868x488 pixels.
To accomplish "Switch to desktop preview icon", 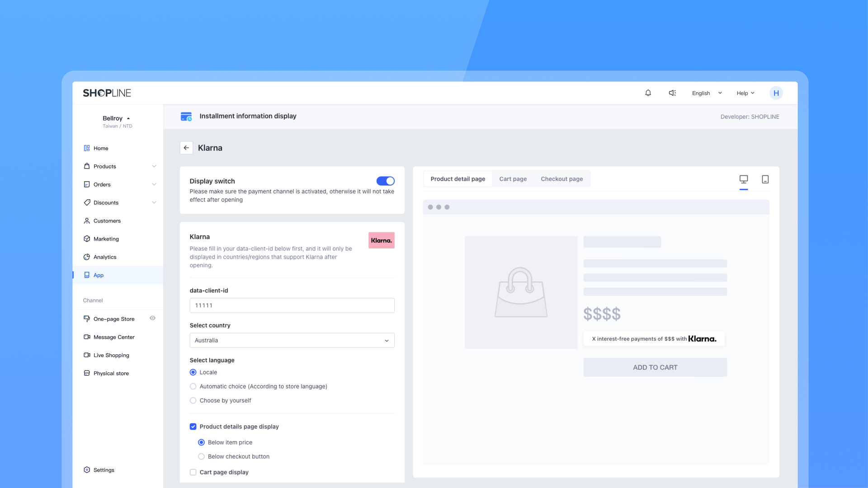I will pyautogui.click(x=744, y=179).
